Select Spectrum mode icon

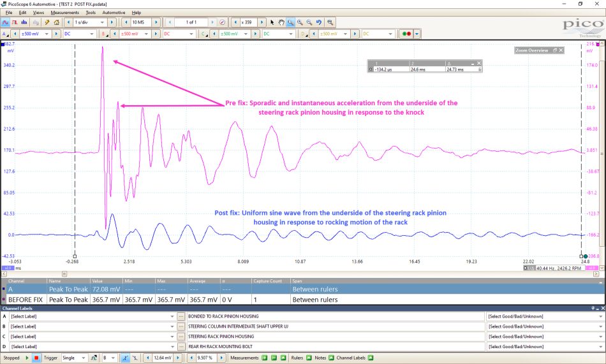pos(24,22)
